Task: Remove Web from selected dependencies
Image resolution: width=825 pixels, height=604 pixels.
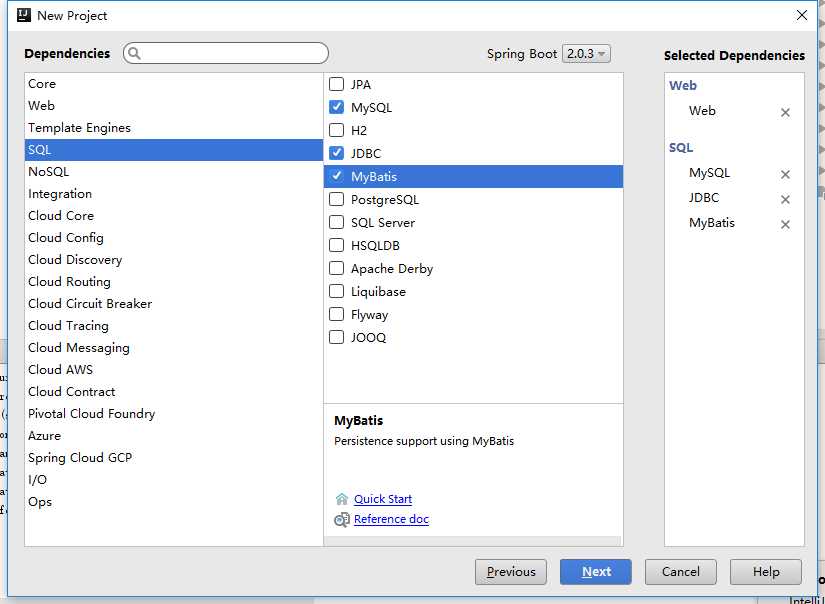Action: 785,113
